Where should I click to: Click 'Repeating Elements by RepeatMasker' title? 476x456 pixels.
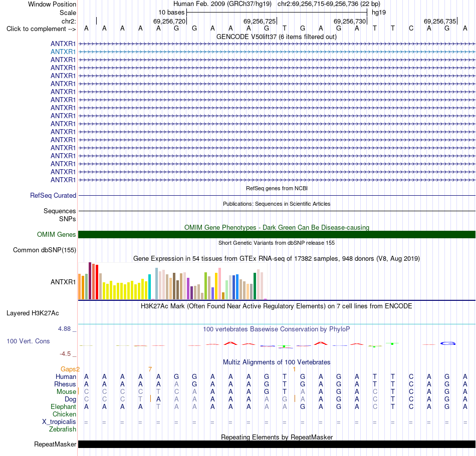tap(277, 437)
